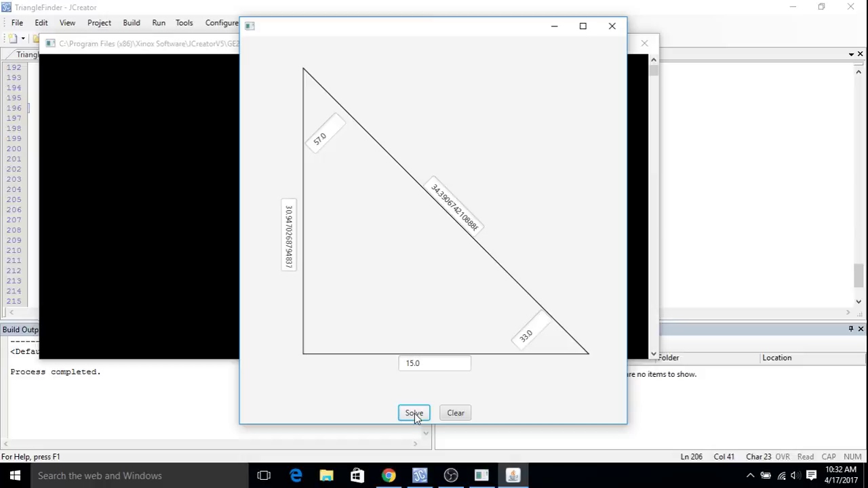This screenshot has width=868, height=488.
Task: Open File Explorer from the taskbar
Action: pos(326,476)
